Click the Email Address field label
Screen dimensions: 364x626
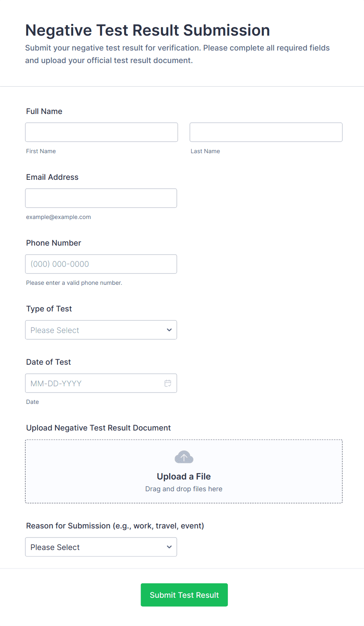52,177
